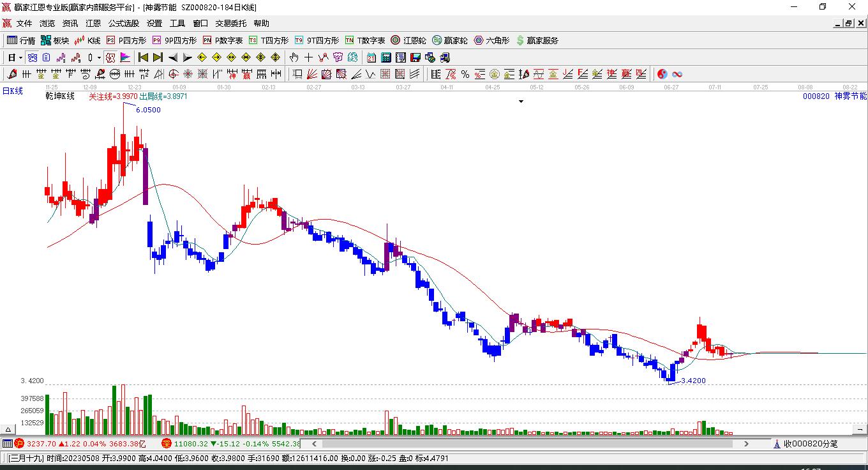This screenshot has width=868, height=470.
Task: Open the 文件 menu
Action: pos(24,24)
